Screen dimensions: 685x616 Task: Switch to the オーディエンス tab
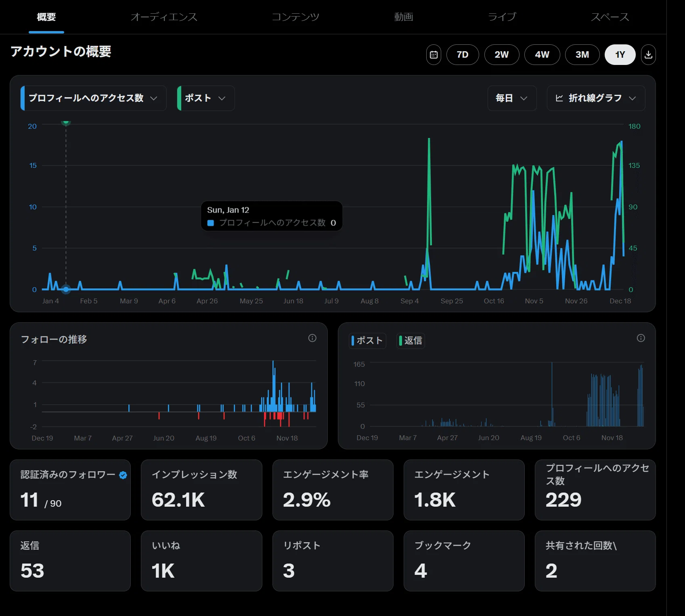pos(164,17)
